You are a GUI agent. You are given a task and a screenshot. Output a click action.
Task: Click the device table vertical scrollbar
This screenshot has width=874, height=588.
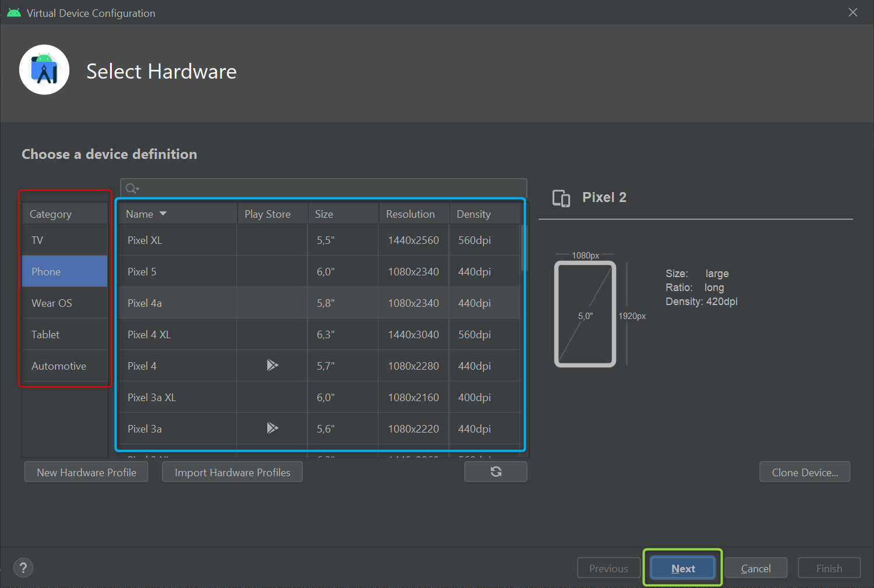tap(524, 247)
